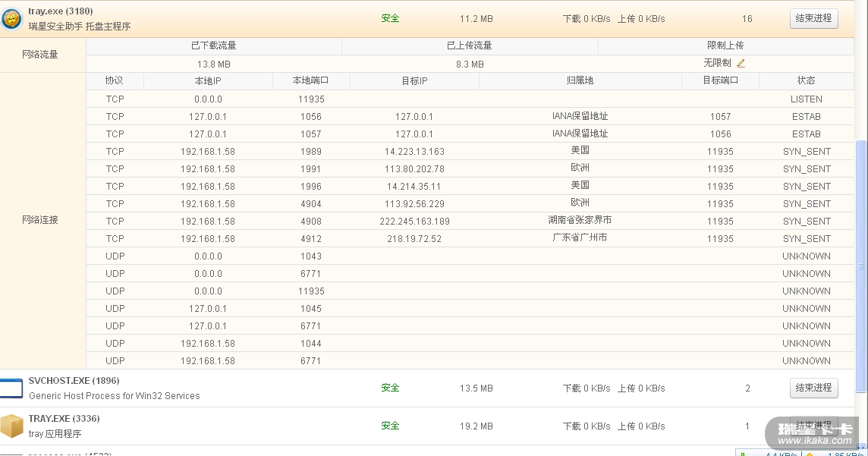The width and height of the screenshot is (868, 456).
Task: Click the 归属地 column header
Action: [580, 80]
